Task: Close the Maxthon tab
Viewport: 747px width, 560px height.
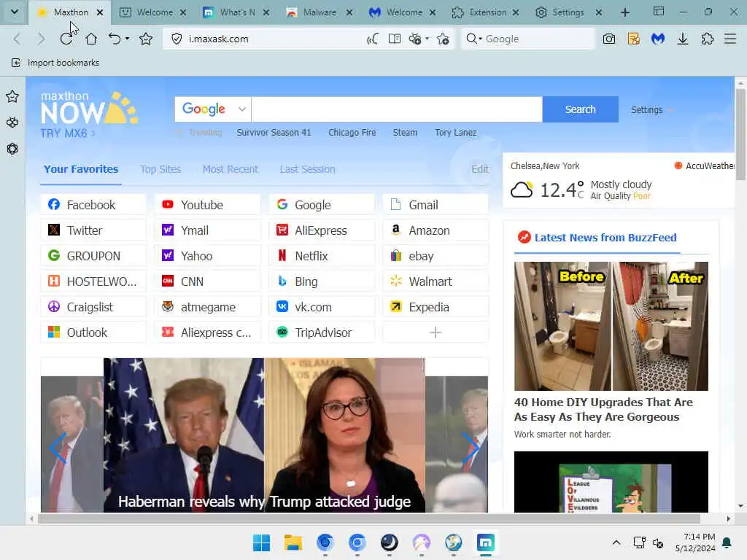Action: [x=100, y=12]
